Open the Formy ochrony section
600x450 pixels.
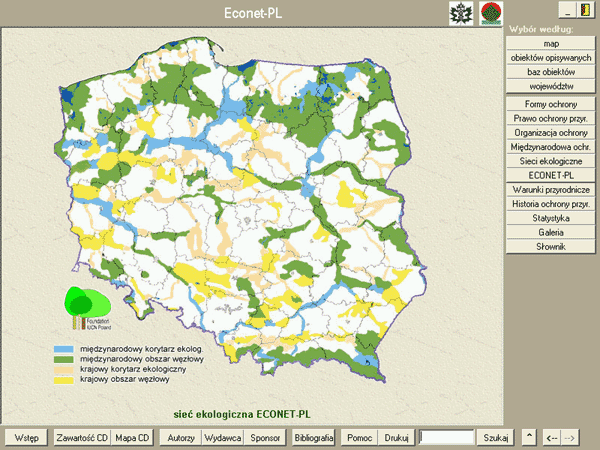coord(551,104)
